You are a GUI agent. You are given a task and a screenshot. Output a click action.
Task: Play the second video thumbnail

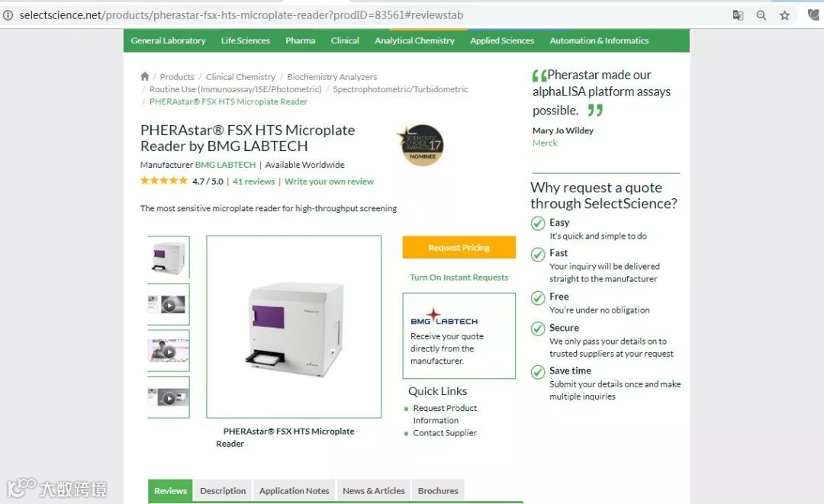pos(168,304)
